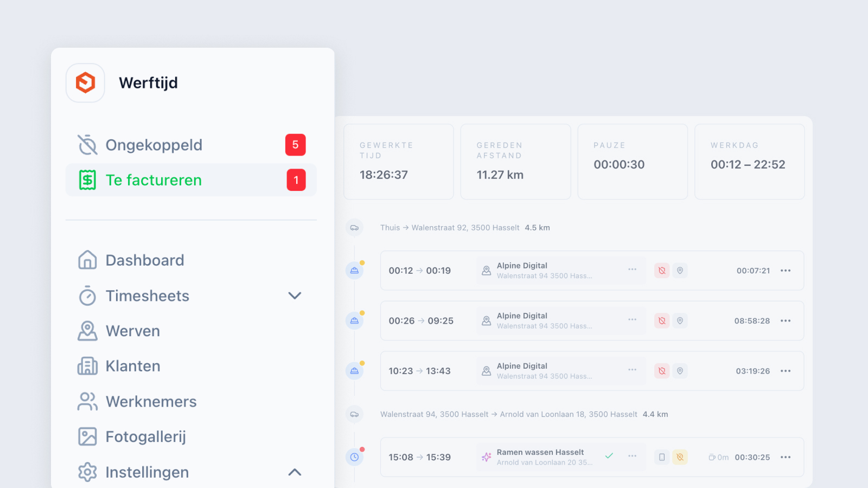Open more options for the 00:12 entry
The image size is (868, 488).
[x=786, y=271]
